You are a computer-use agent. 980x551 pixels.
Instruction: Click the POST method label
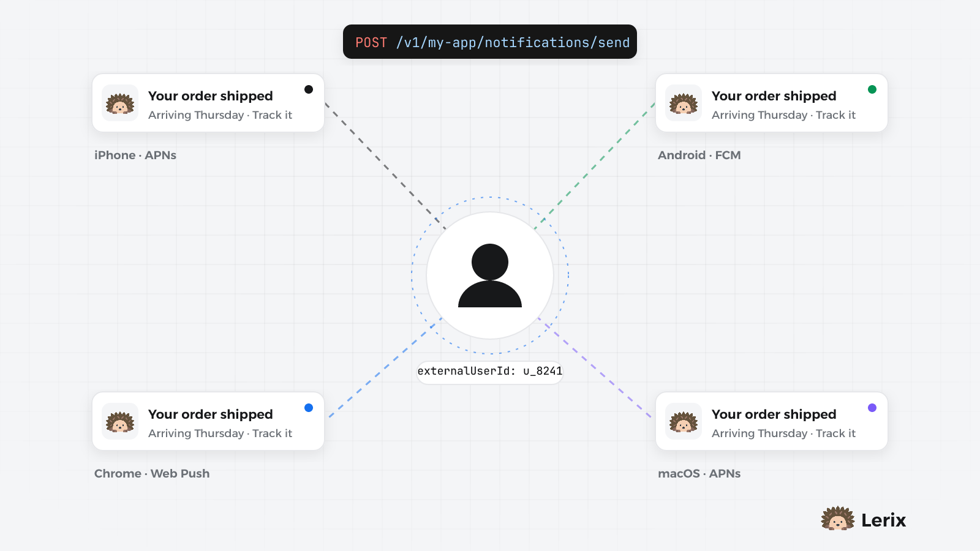(371, 42)
